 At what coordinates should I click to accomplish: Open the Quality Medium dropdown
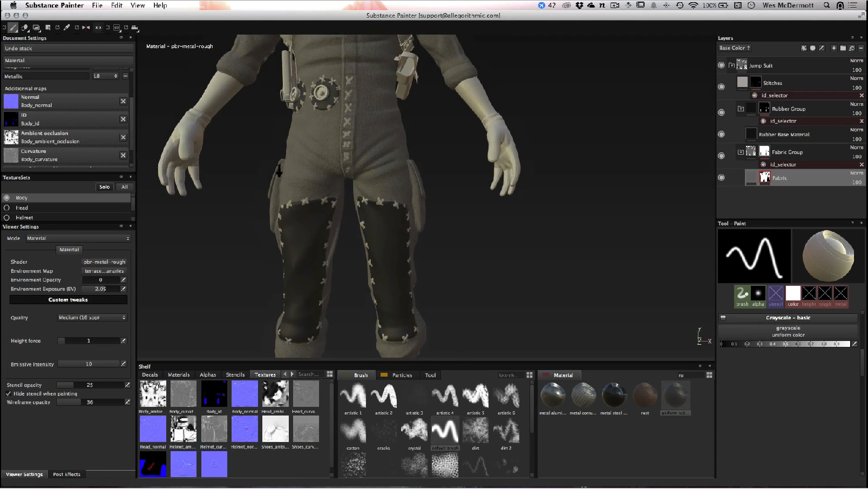(92, 318)
